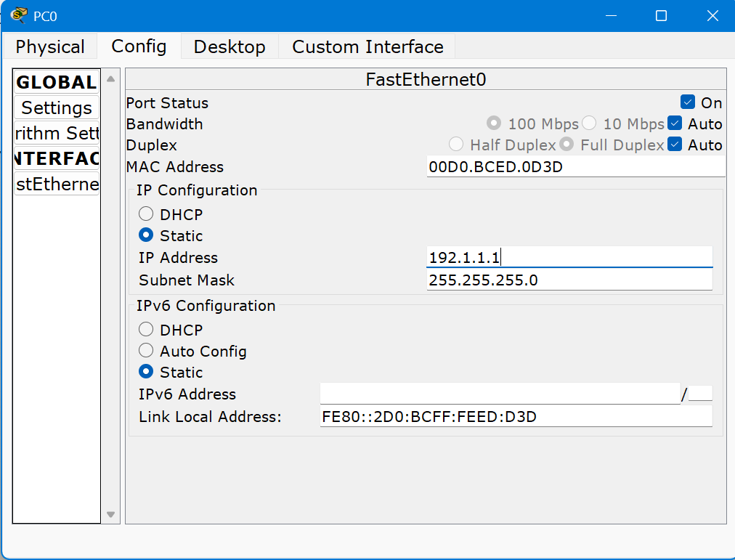
Task: Select the FastEthernet0 interface sidebar button
Action: (x=57, y=184)
